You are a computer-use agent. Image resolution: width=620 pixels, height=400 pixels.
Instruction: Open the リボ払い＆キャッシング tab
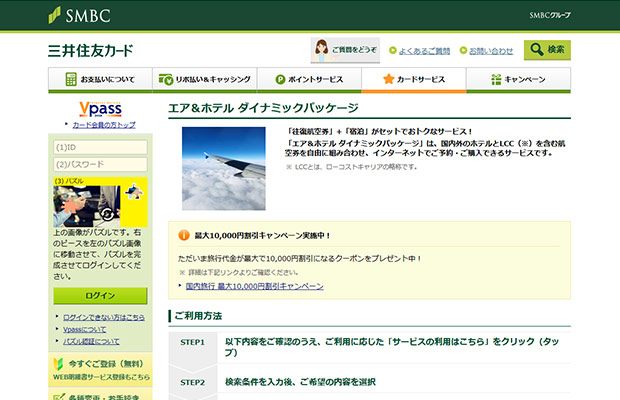pyautogui.click(x=203, y=80)
